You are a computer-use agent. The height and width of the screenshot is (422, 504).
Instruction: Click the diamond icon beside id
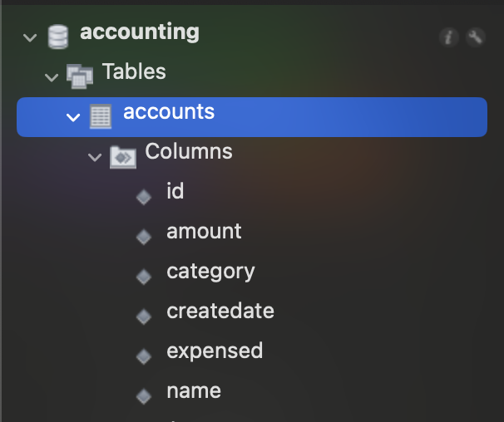pyautogui.click(x=144, y=196)
